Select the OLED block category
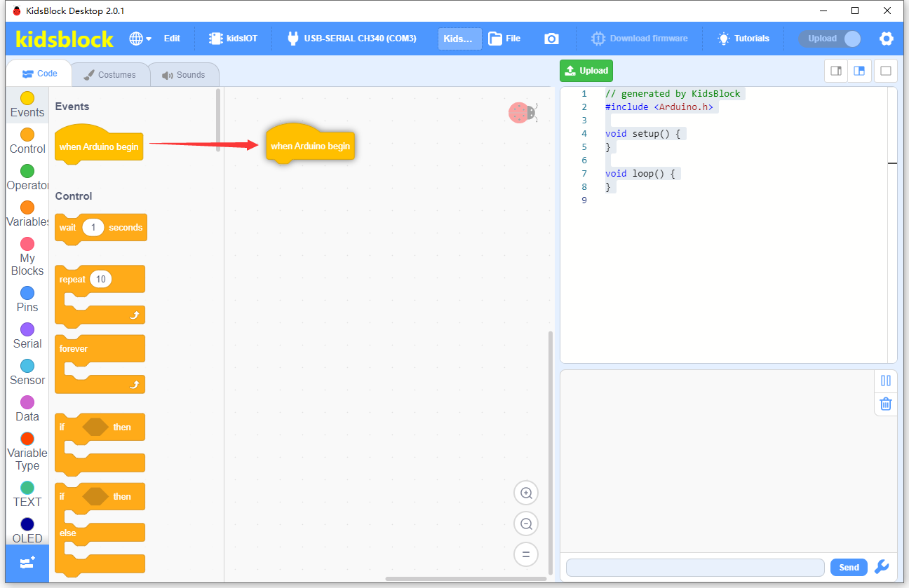The image size is (909, 588). [x=27, y=531]
